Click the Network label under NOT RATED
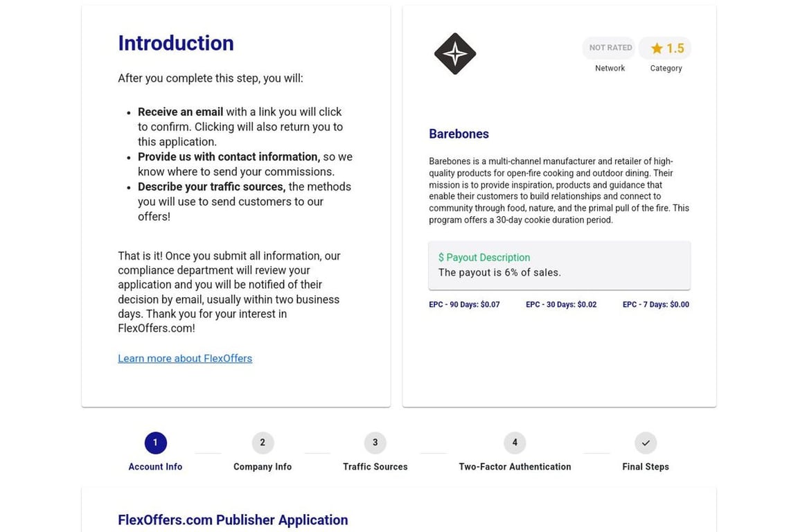The width and height of the screenshot is (798, 532). (610, 68)
